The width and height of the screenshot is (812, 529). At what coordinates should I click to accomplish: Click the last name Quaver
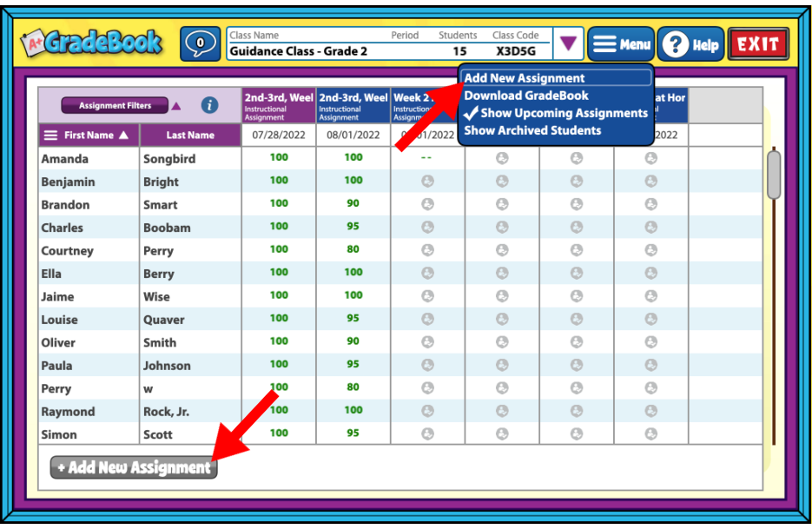tap(163, 321)
